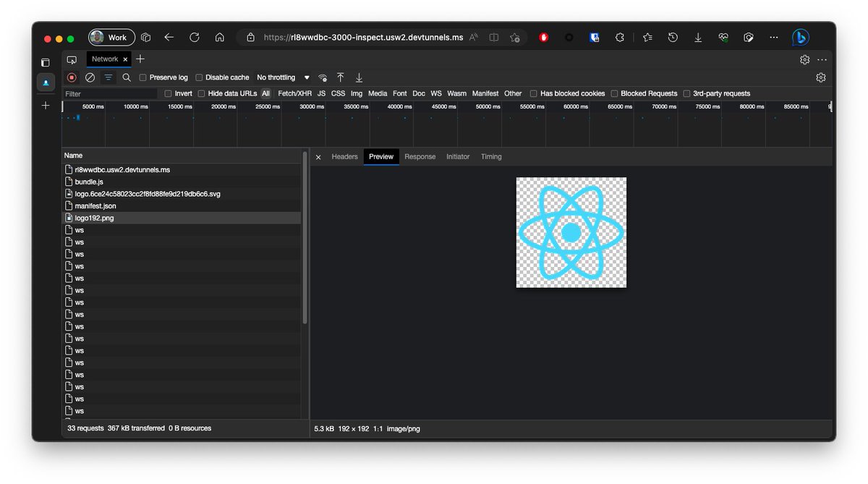The height and width of the screenshot is (484, 868).
Task: Open the Work profile button
Action: (x=111, y=37)
